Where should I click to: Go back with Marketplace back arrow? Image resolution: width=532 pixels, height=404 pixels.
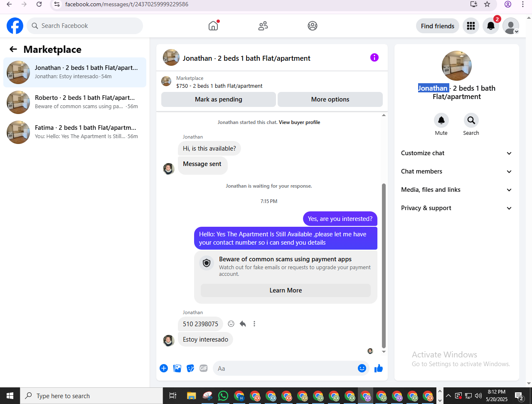tap(13, 50)
